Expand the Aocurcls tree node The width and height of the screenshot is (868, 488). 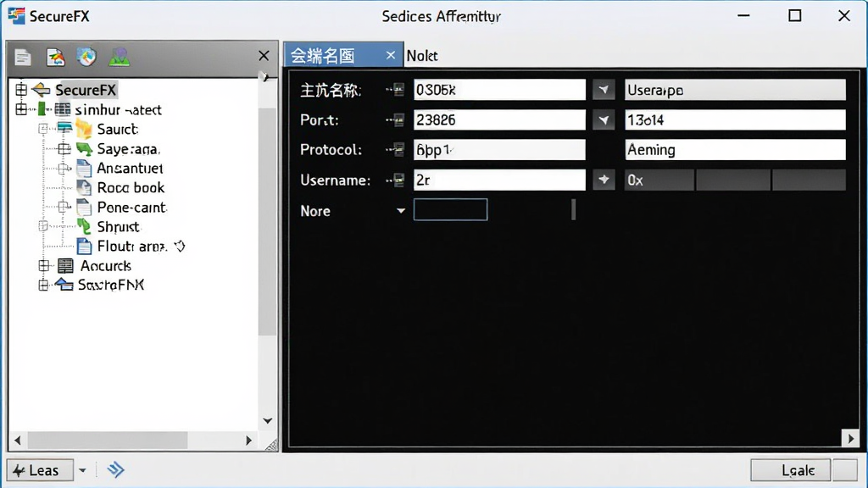(x=44, y=265)
